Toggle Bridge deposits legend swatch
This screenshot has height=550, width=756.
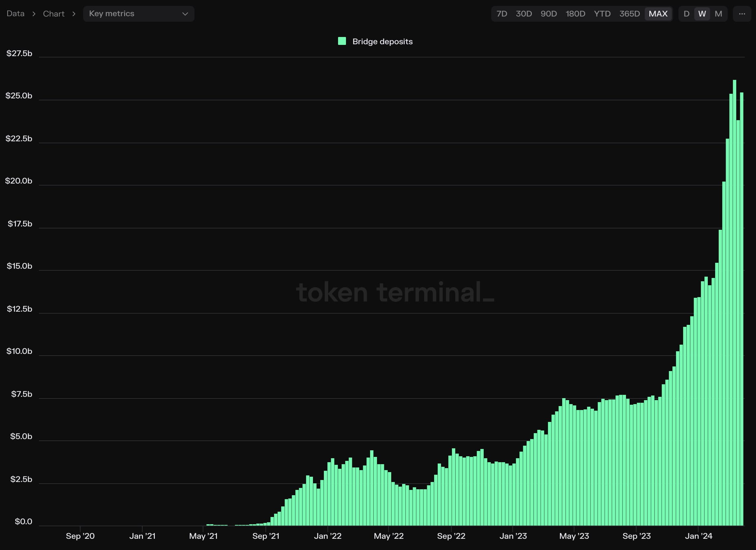click(342, 41)
